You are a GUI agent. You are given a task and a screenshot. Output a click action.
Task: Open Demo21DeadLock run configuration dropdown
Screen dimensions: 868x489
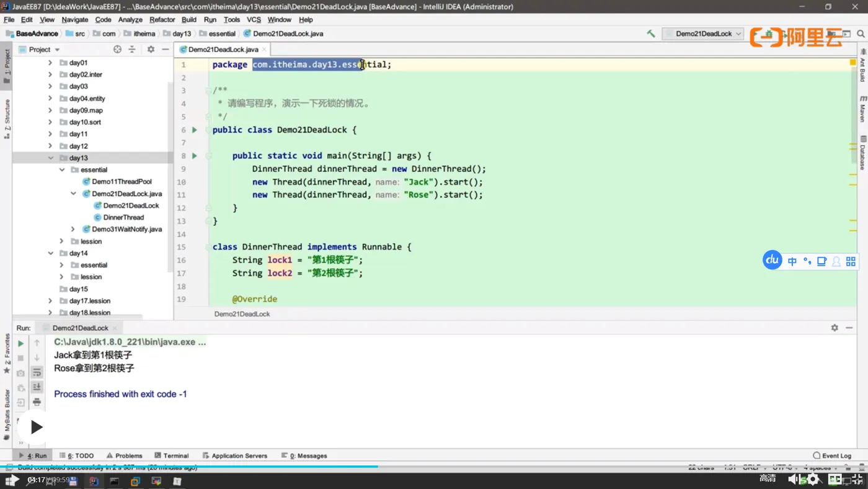click(x=703, y=34)
